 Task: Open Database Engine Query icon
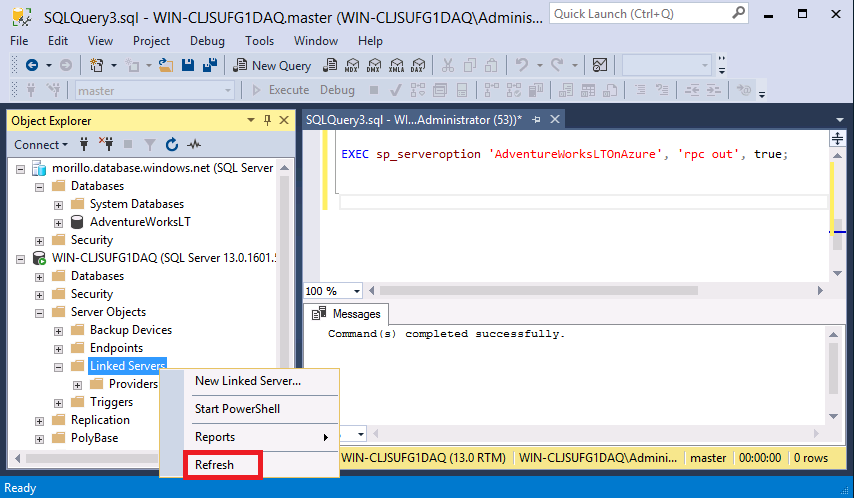point(330,65)
